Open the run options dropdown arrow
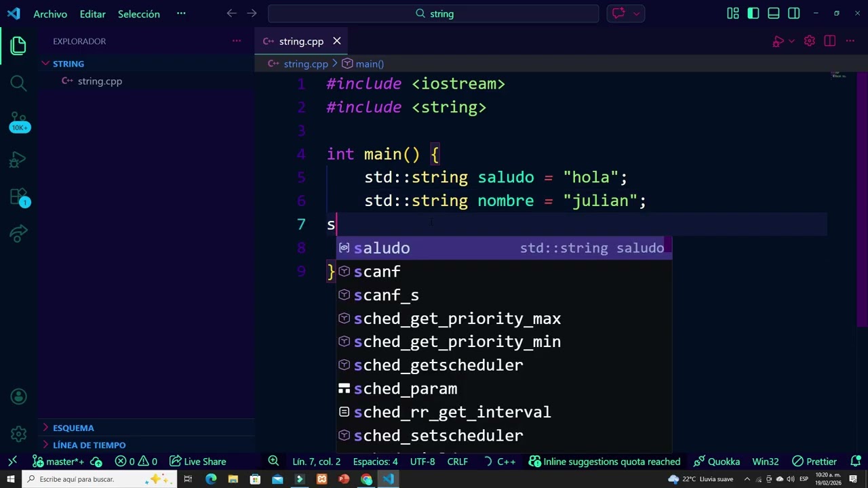 pyautogui.click(x=791, y=41)
